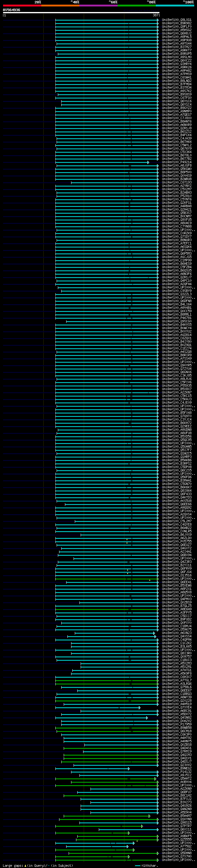Click the red 20% identity legend bar
The height and width of the screenshot is (868, 197).
[x=22, y=6]
